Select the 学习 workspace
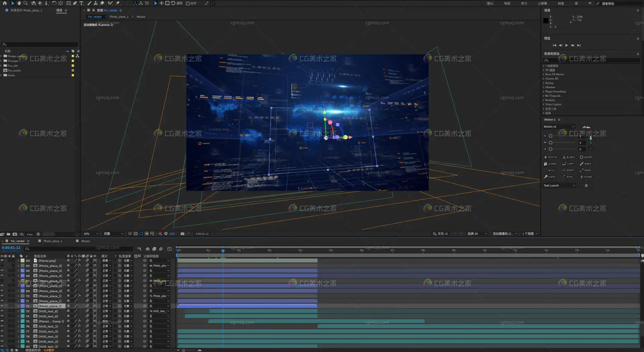Viewport: 644px width, 352px height. (x=524, y=3)
